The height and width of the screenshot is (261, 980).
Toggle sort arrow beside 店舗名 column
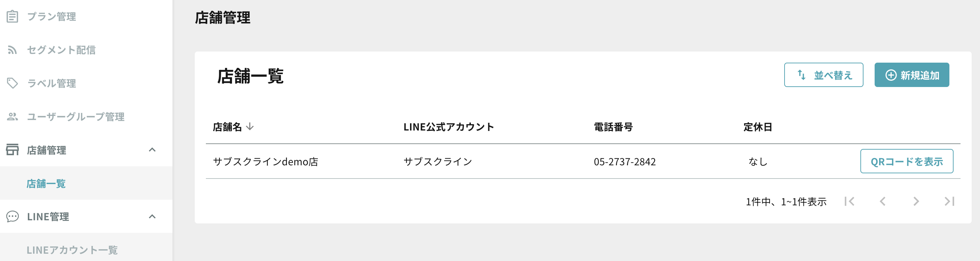pyautogui.click(x=250, y=126)
